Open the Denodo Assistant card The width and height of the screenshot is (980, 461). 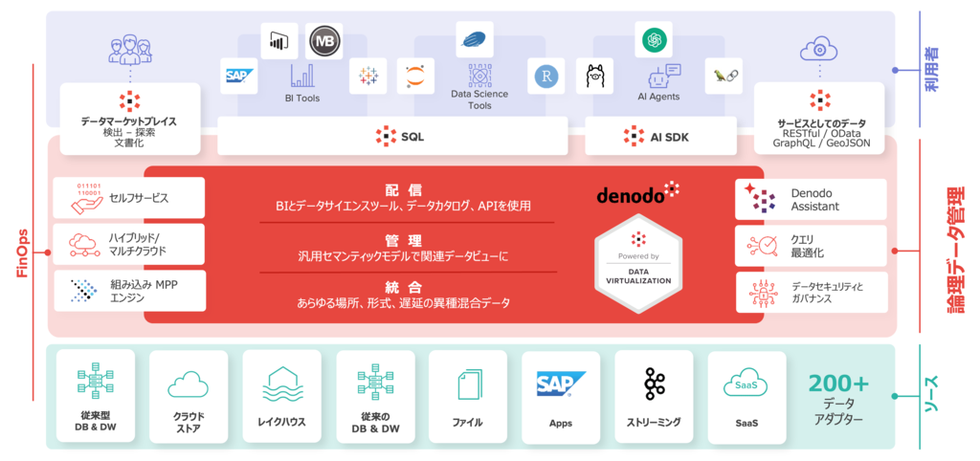(x=811, y=199)
